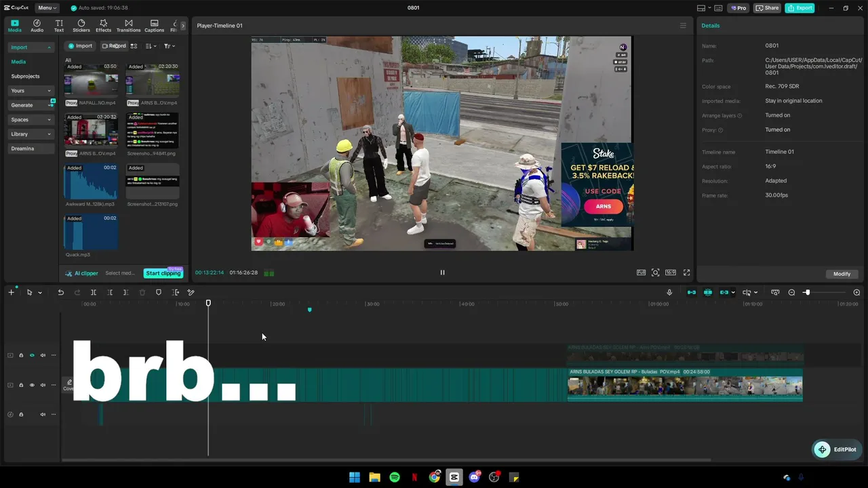Click the preview zoom scan icon
Screen dimensions: 868x488
point(655,272)
